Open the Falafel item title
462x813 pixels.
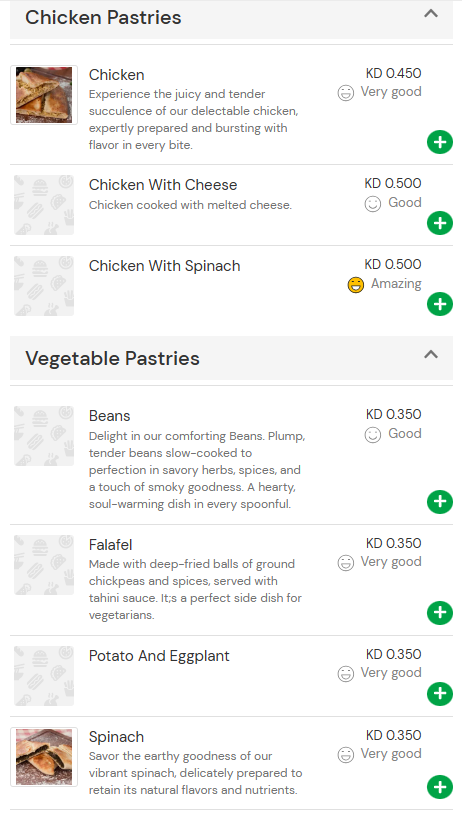(x=110, y=545)
